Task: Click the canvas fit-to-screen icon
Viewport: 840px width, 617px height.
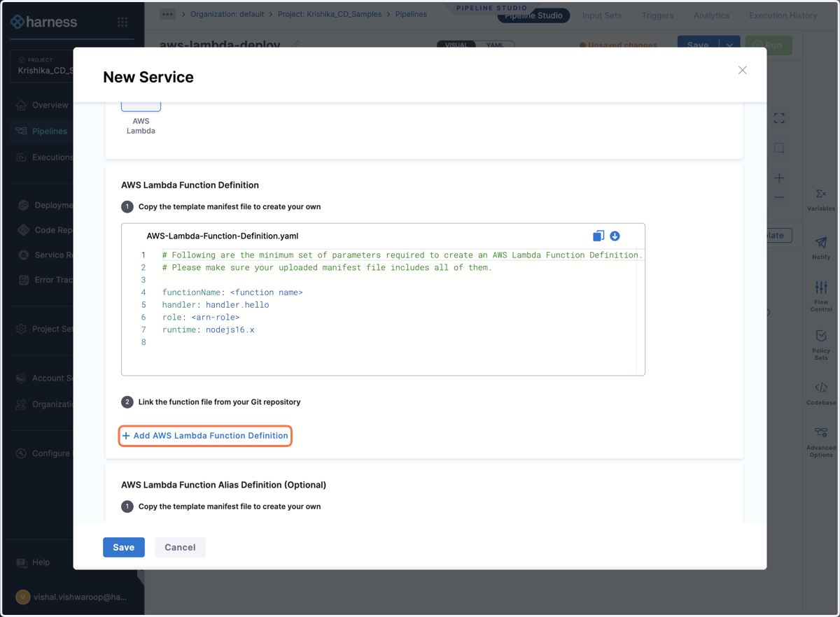Action: click(x=779, y=118)
